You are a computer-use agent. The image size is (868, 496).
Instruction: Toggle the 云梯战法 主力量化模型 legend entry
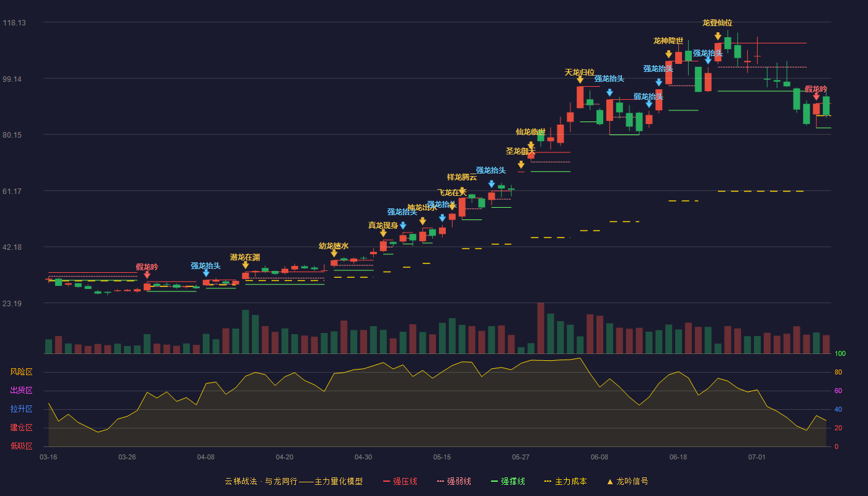pos(293,481)
